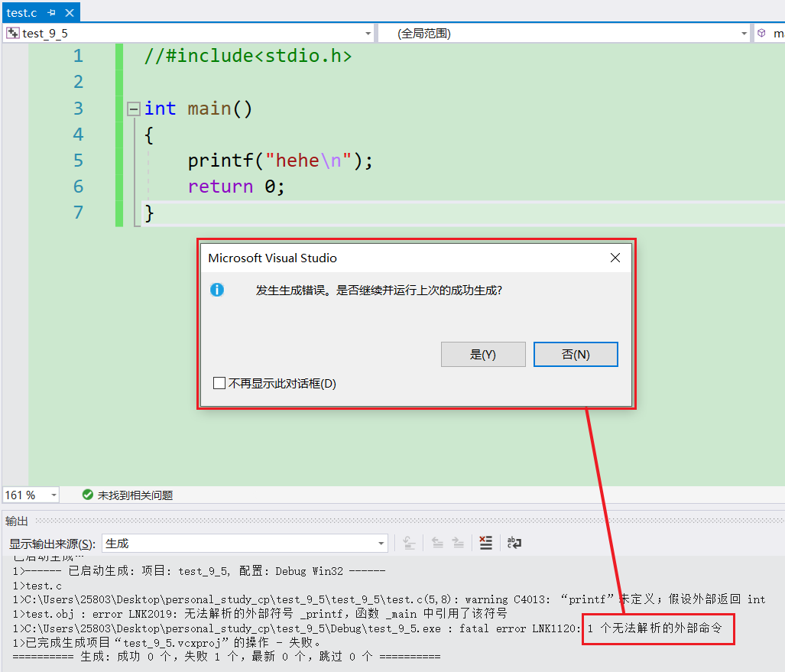785x672 pixels.
Task: Click line number 1 in editor
Action: [x=78, y=56]
